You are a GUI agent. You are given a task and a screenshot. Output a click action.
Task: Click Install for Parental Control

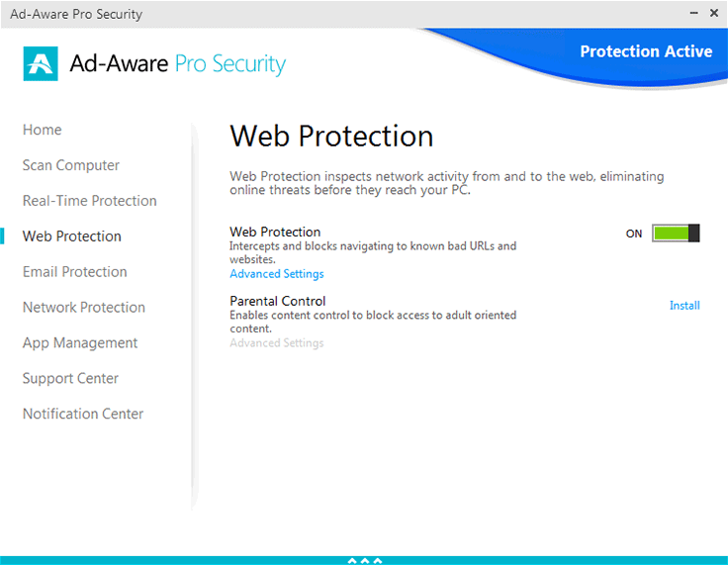point(684,306)
